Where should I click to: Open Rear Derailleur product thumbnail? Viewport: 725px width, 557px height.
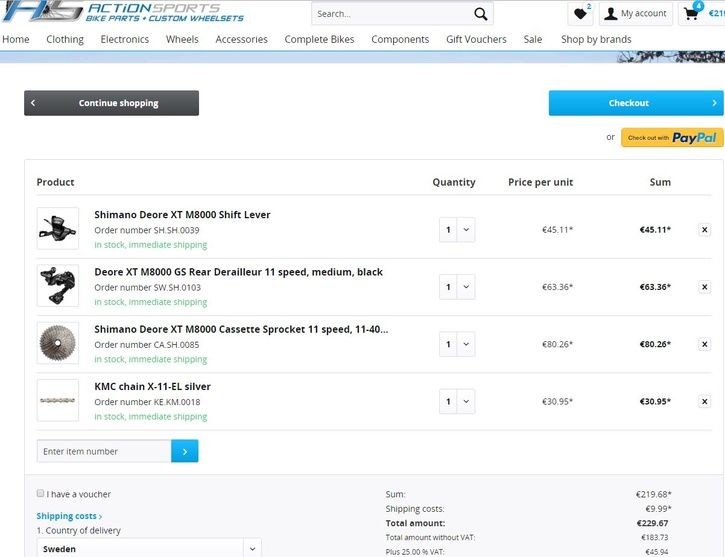pos(58,286)
